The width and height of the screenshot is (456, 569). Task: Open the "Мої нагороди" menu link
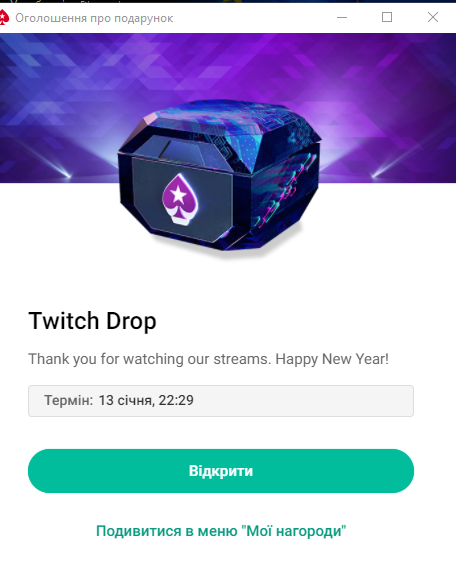click(x=221, y=531)
